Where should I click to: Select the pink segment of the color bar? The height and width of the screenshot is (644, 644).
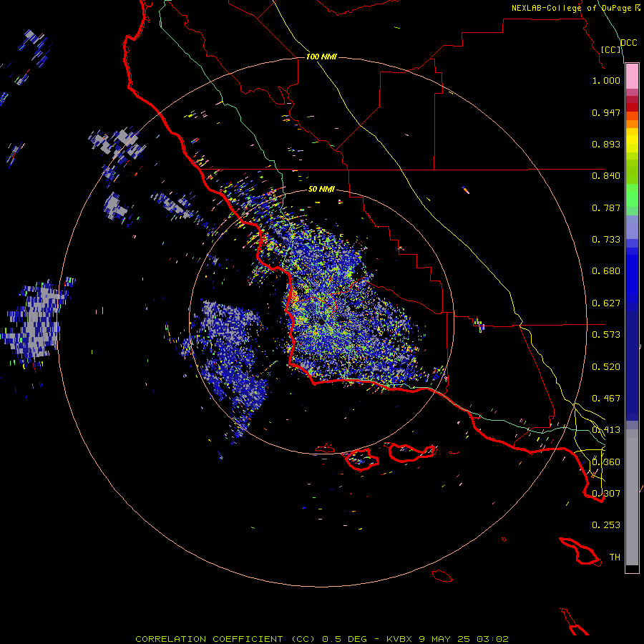click(632, 76)
